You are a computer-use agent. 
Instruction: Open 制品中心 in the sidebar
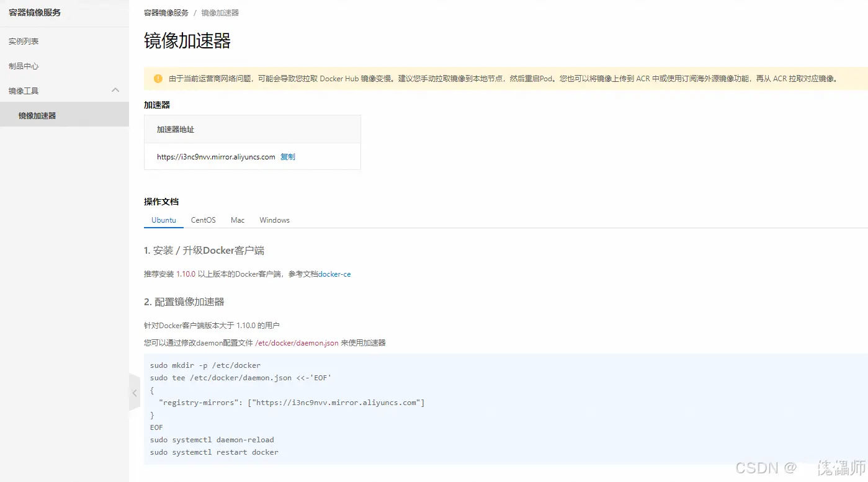pyautogui.click(x=24, y=66)
